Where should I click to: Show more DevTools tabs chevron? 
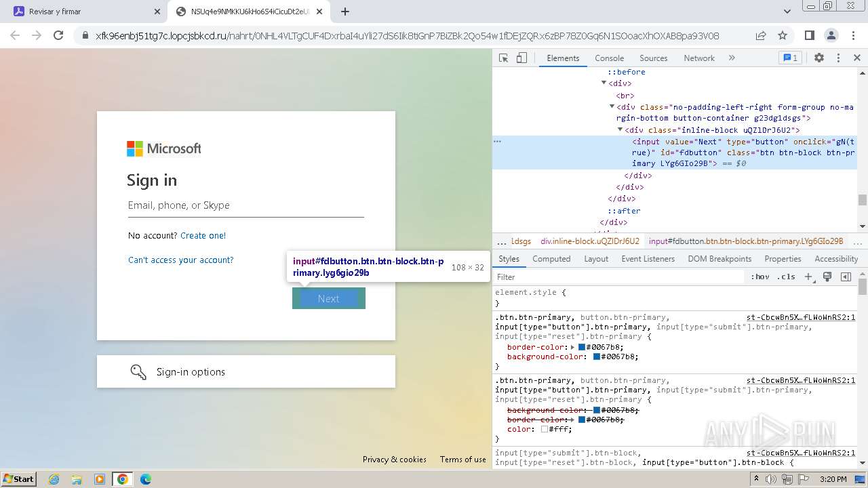(x=732, y=58)
